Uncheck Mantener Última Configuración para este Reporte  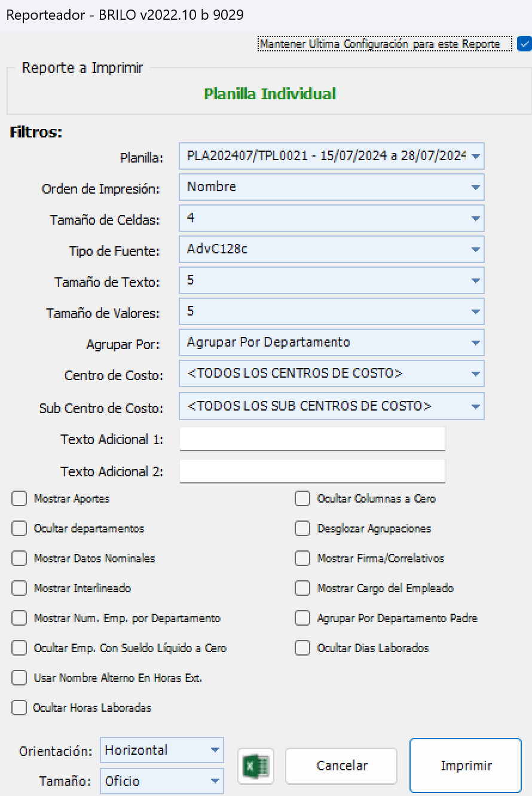(x=524, y=44)
